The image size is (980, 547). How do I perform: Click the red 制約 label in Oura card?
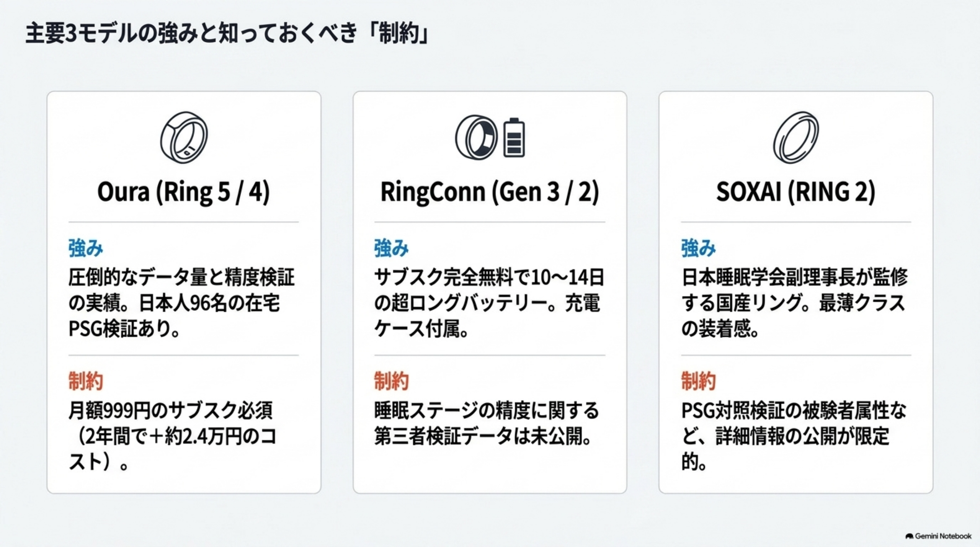tap(86, 381)
